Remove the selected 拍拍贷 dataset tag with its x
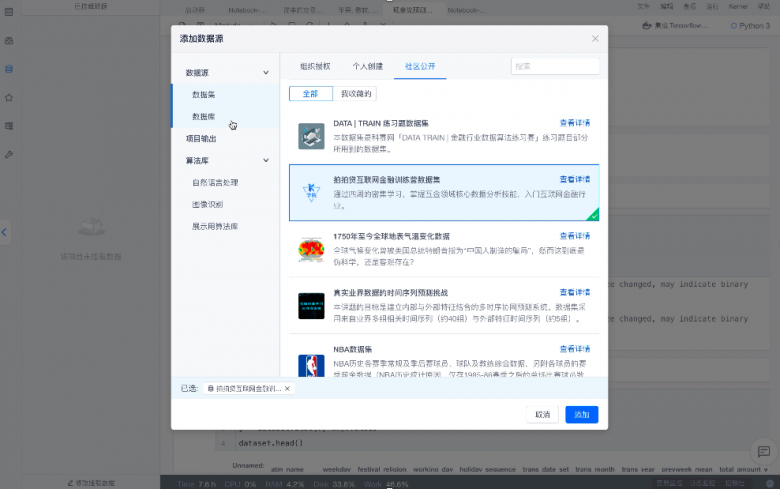Viewport: 780px width, 489px height. pyautogui.click(x=287, y=389)
